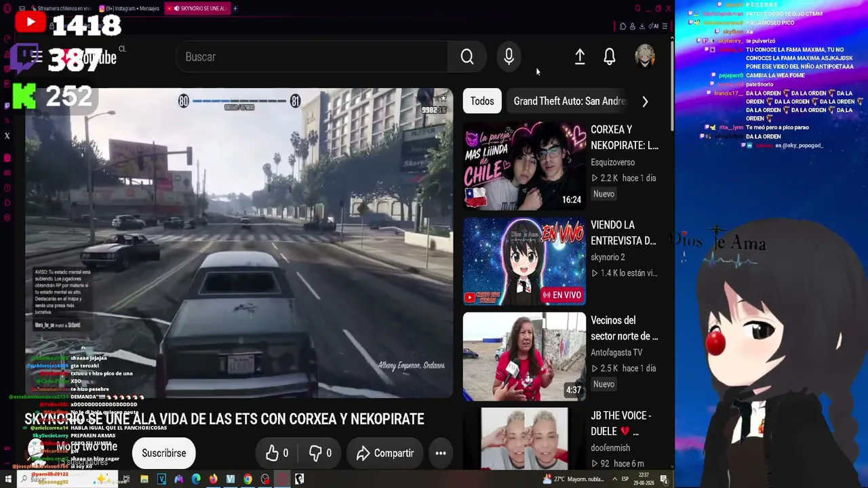Open Google Chrome from the taskbar
This screenshot has width=868, height=488.
click(x=248, y=480)
